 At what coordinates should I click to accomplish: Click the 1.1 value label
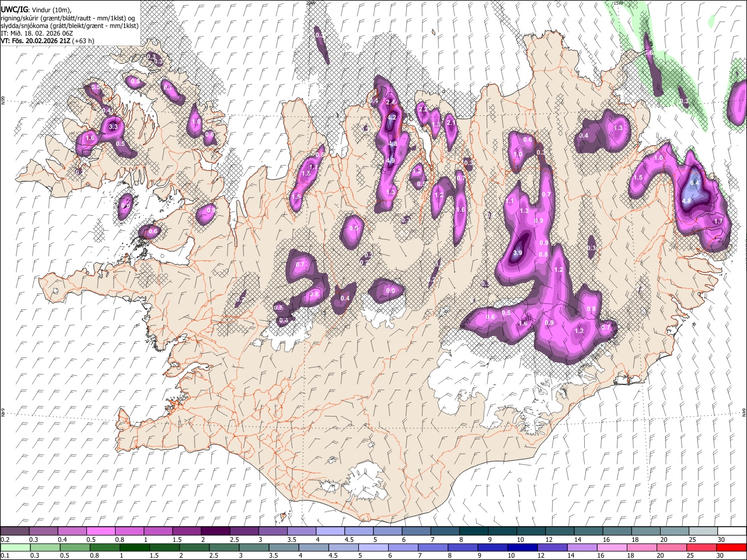(x=509, y=201)
